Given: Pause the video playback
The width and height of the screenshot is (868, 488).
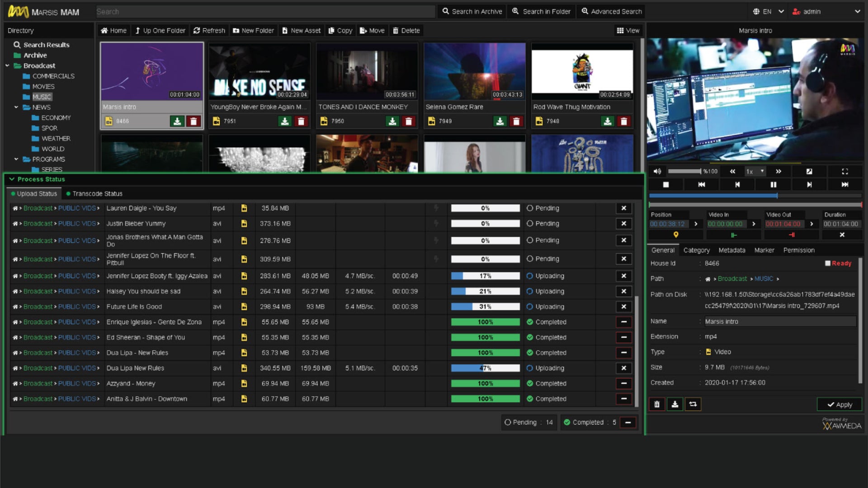Looking at the screenshot, I should [x=773, y=184].
